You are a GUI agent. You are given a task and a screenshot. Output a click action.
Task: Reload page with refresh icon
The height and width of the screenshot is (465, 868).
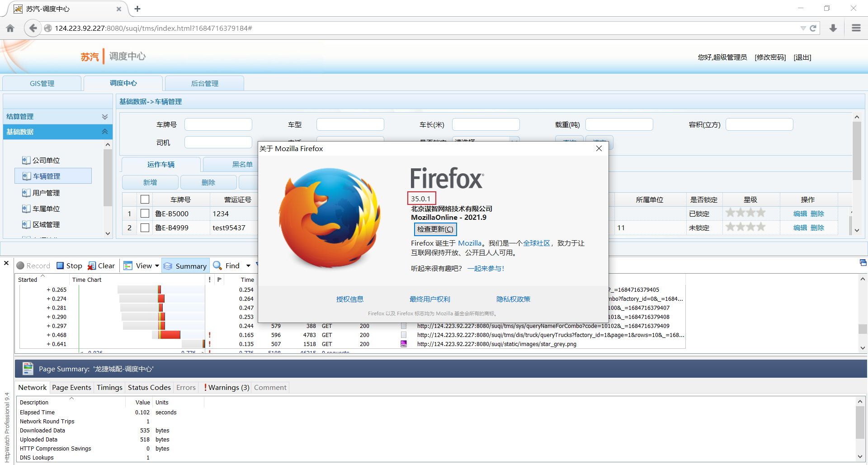coord(813,28)
